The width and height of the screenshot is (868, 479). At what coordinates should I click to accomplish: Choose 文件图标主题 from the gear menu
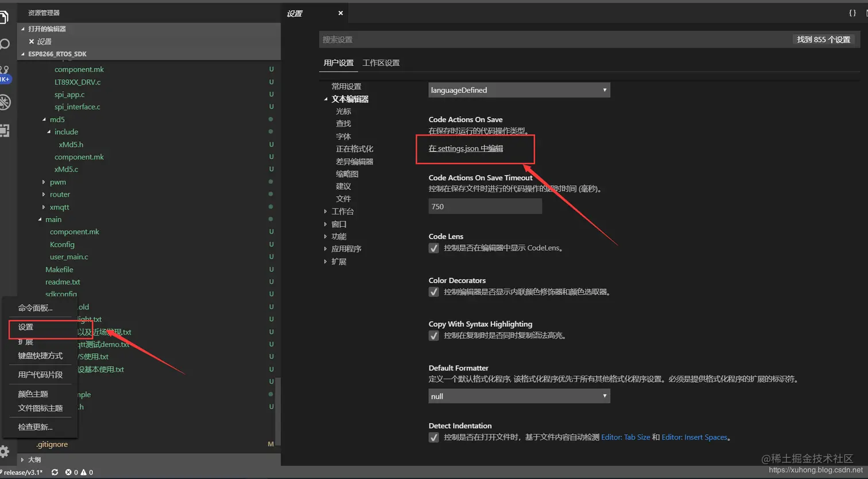(40, 408)
